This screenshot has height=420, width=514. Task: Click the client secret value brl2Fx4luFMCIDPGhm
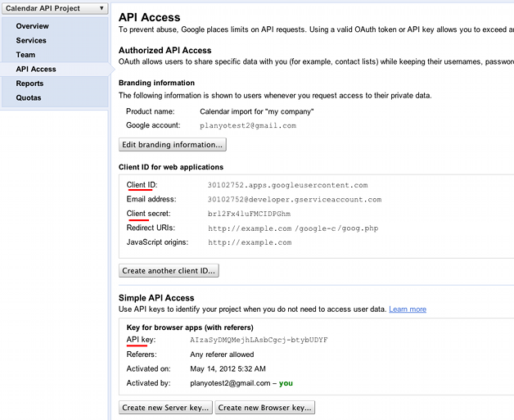249,215
